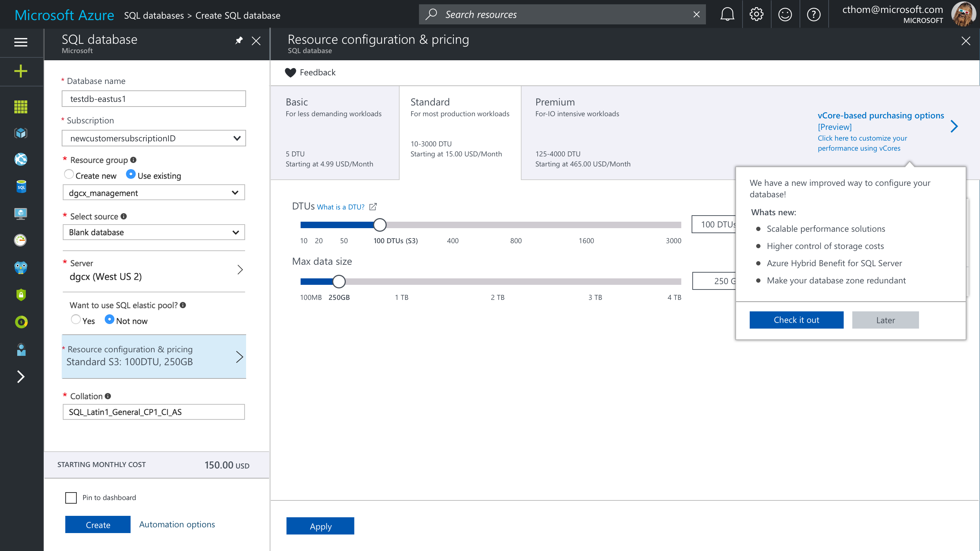Click the Max data size slider handle
This screenshot has height=551, width=980.
339,282
